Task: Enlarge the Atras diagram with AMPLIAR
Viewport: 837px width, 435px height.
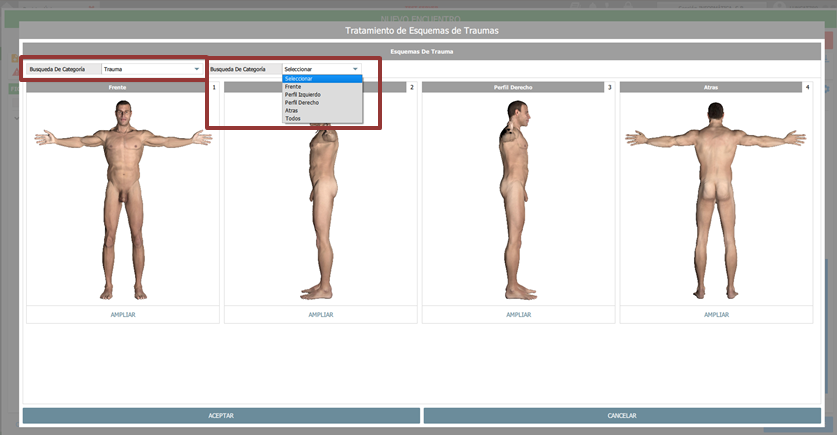Action: (716, 314)
